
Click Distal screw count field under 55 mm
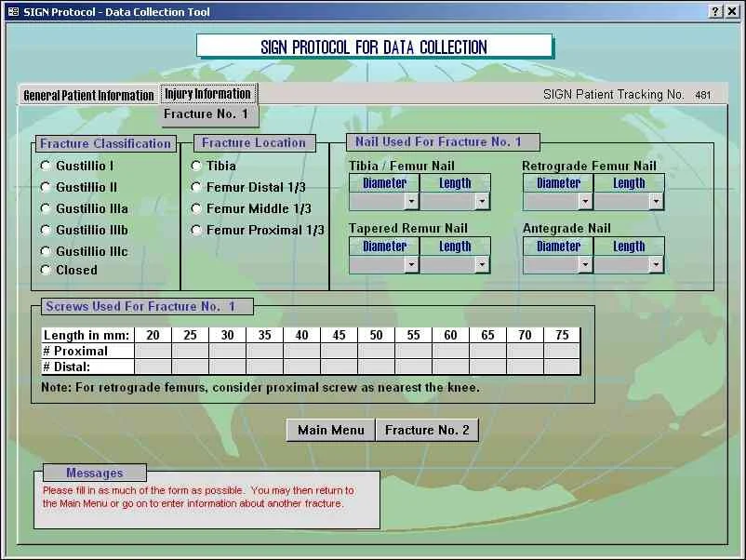pyautogui.click(x=413, y=367)
